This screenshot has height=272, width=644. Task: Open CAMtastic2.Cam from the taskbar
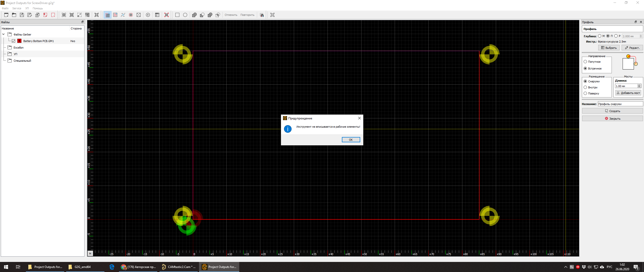click(179, 267)
